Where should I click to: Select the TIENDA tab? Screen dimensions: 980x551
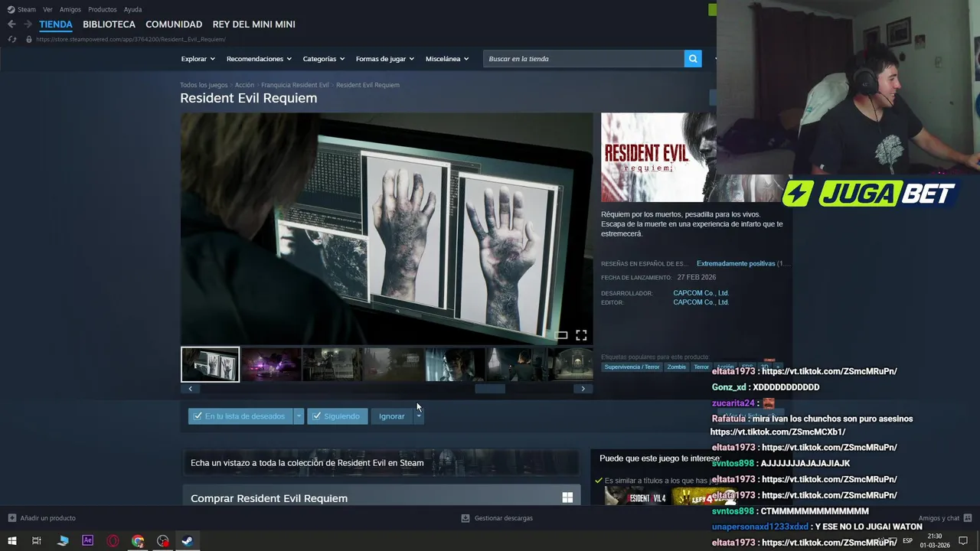click(x=56, y=24)
